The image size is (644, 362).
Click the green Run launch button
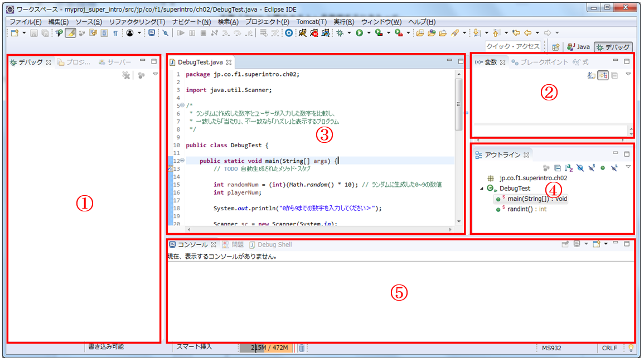[359, 33]
